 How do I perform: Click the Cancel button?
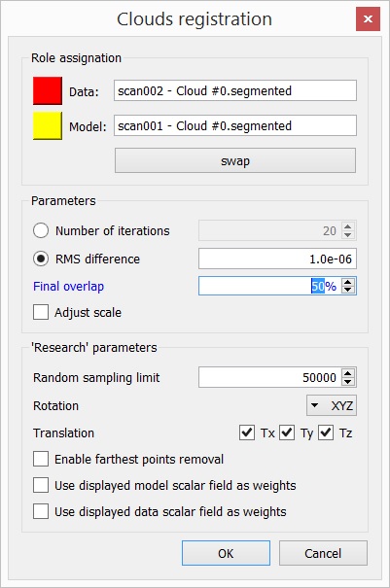tap(323, 553)
